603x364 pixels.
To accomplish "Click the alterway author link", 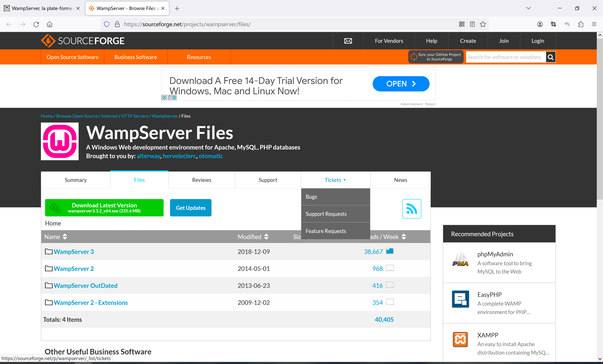I will coord(148,156).
